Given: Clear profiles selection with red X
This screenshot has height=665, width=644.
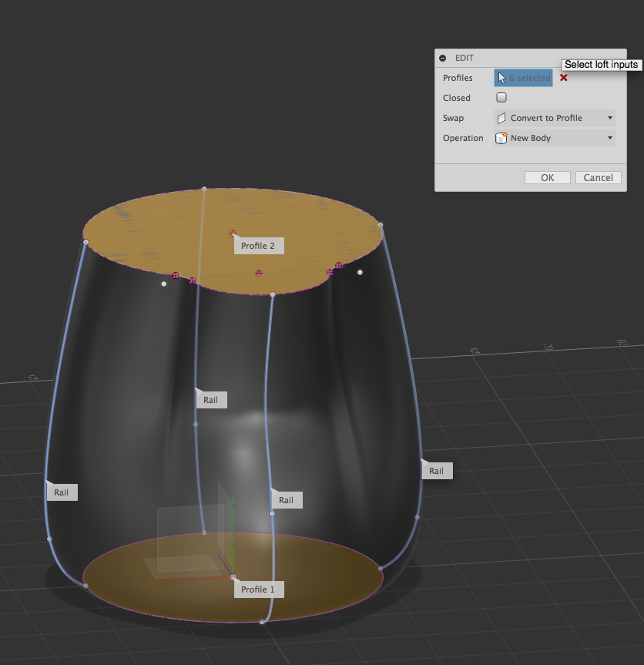Looking at the screenshot, I should tap(563, 78).
